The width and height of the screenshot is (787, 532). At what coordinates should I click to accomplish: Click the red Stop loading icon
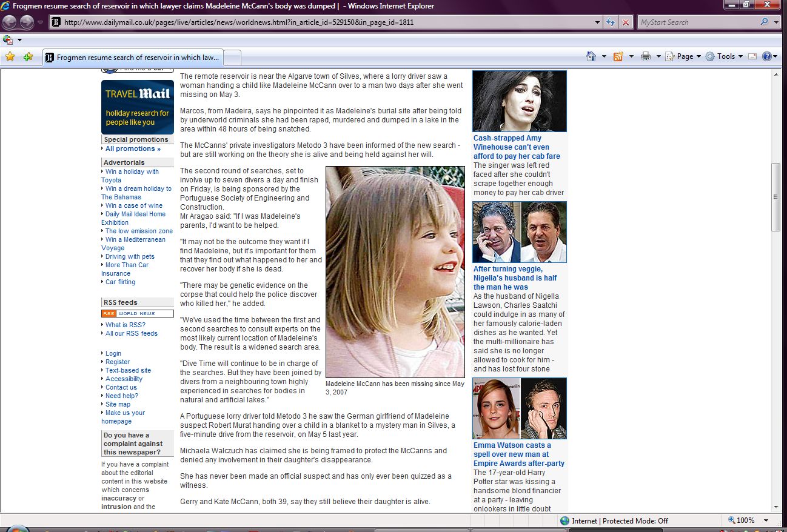tap(625, 22)
